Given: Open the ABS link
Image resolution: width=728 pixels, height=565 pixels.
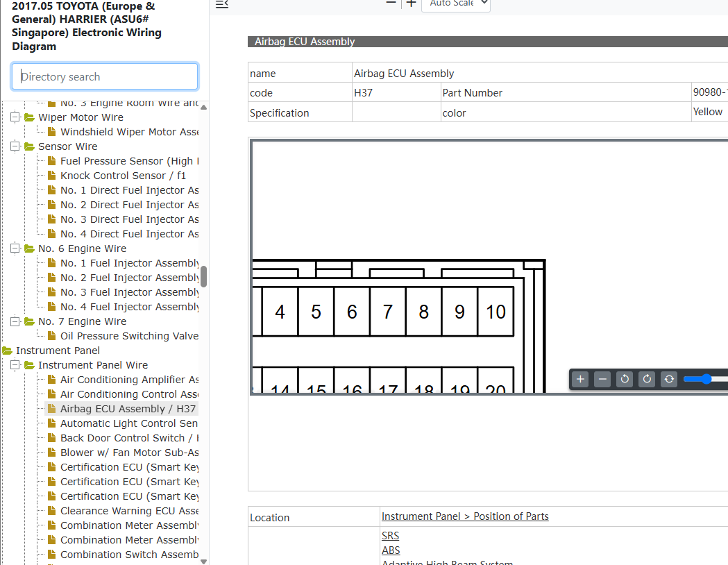Looking at the screenshot, I should [x=391, y=550].
